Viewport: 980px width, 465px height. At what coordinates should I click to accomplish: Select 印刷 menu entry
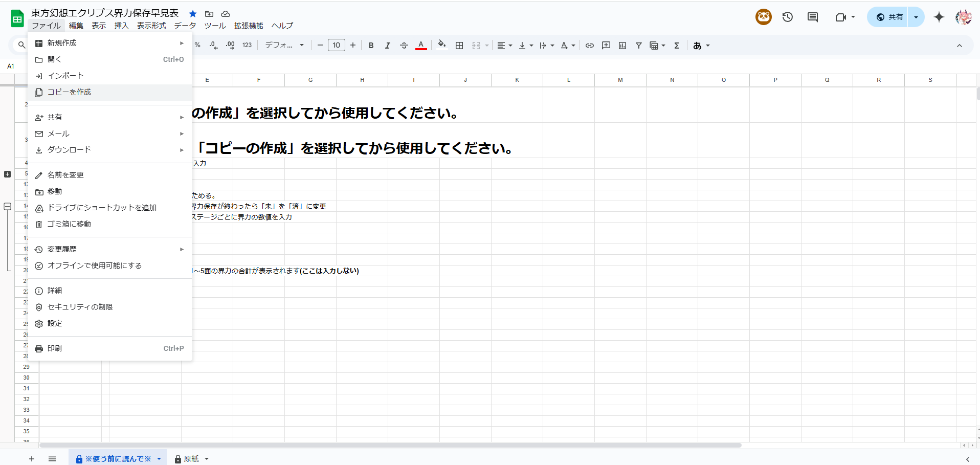coord(110,348)
